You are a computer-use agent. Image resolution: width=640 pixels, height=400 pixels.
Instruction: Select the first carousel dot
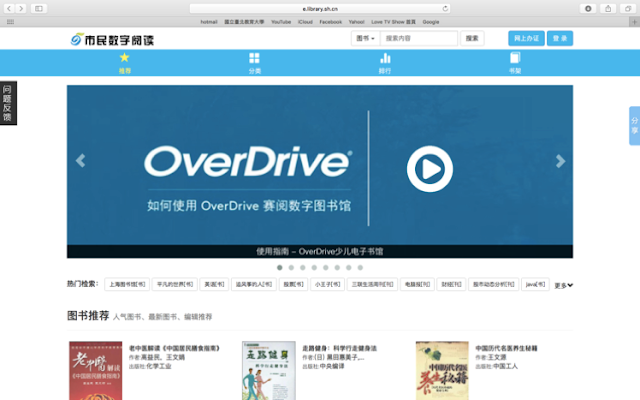coord(280,267)
